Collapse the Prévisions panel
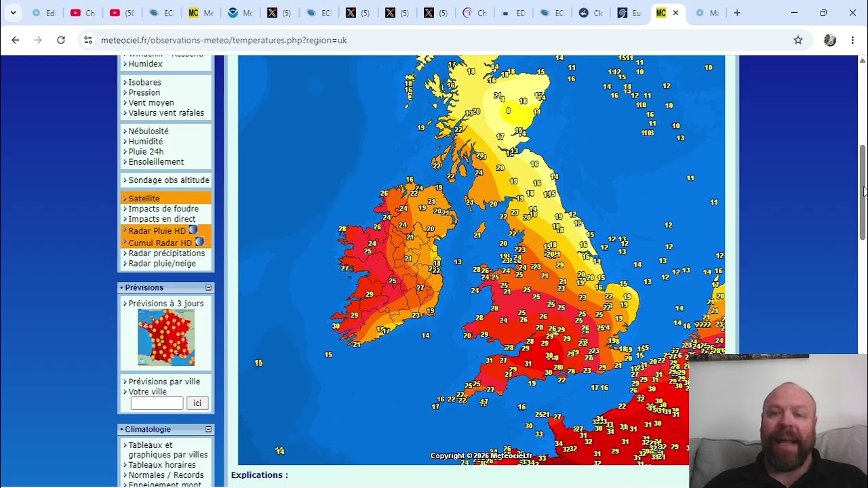The width and height of the screenshot is (868, 488). pyautogui.click(x=208, y=287)
